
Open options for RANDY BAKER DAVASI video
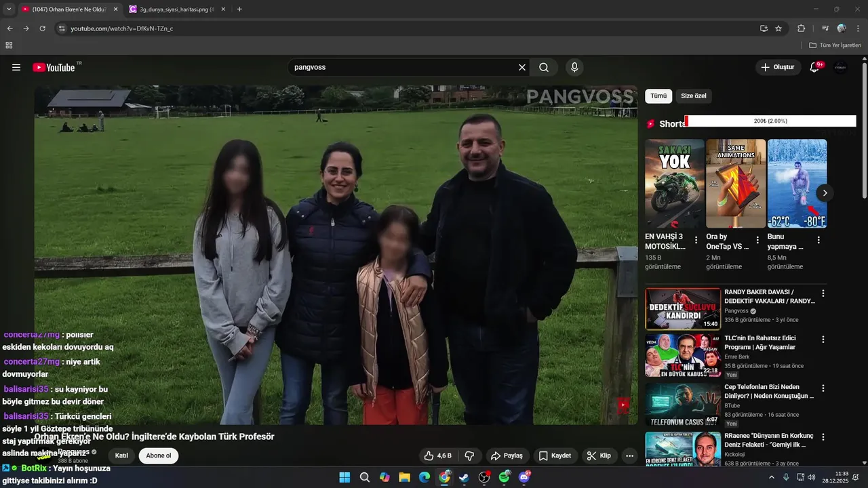point(823,293)
